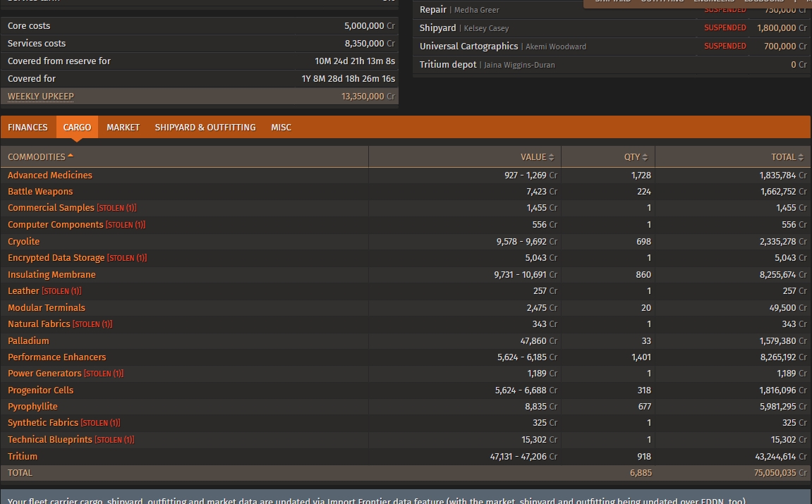The image size is (812, 504).
Task: Click Universal Cartographics SUSPENDED status
Action: click(725, 46)
